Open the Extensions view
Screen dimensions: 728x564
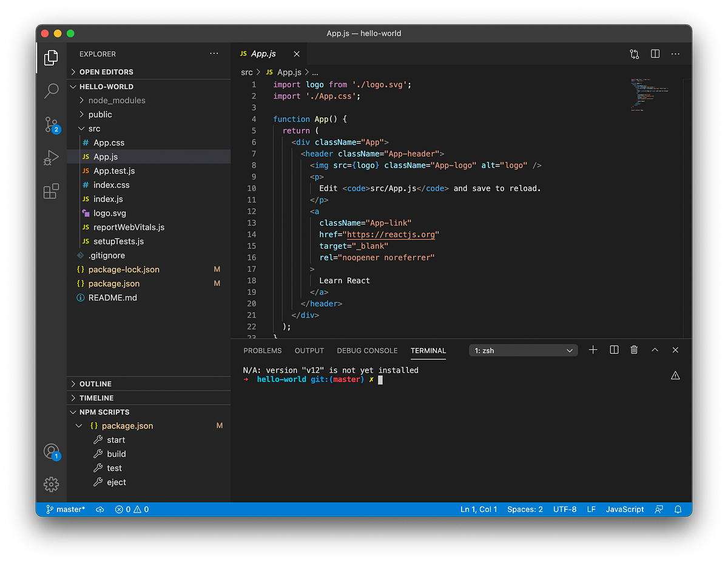(51, 191)
